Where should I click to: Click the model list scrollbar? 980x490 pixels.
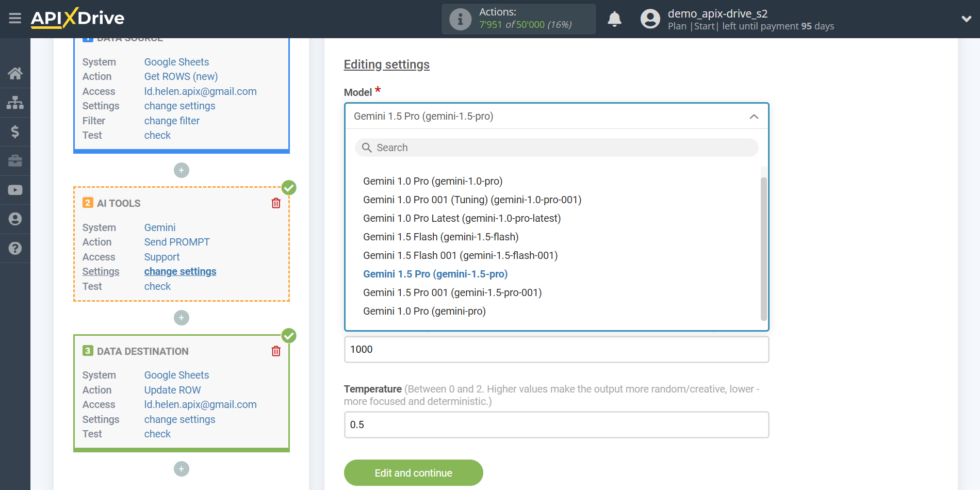click(x=764, y=249)
